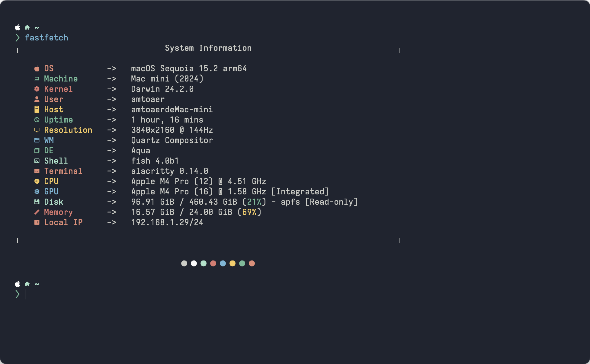This screenshot has height=364, width=590.
Task: Click the gray color dot in the palette
Action: 184,263
